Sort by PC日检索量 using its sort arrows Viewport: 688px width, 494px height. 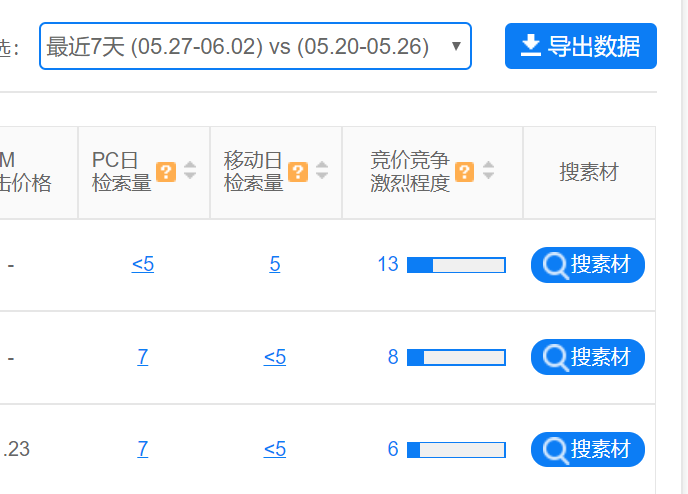coord(190,170)
